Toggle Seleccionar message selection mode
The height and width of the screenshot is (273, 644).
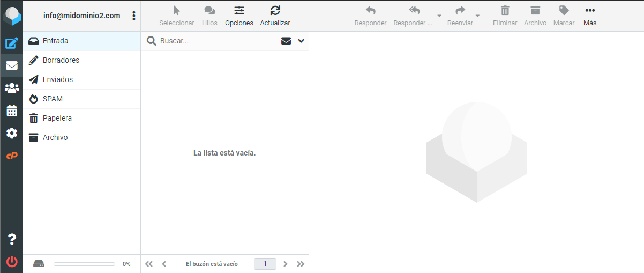(x=177, y=16)
